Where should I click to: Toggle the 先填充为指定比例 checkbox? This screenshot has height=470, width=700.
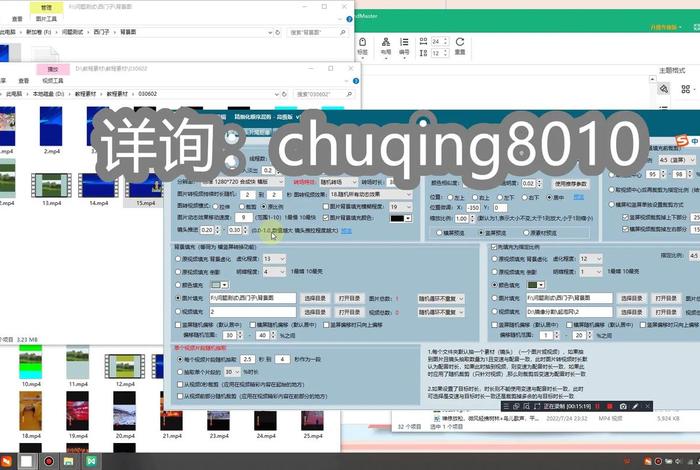click(x=494, y=247)
